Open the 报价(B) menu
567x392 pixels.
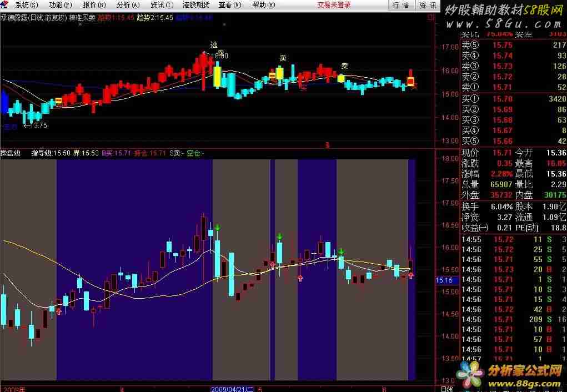point(94,5)
